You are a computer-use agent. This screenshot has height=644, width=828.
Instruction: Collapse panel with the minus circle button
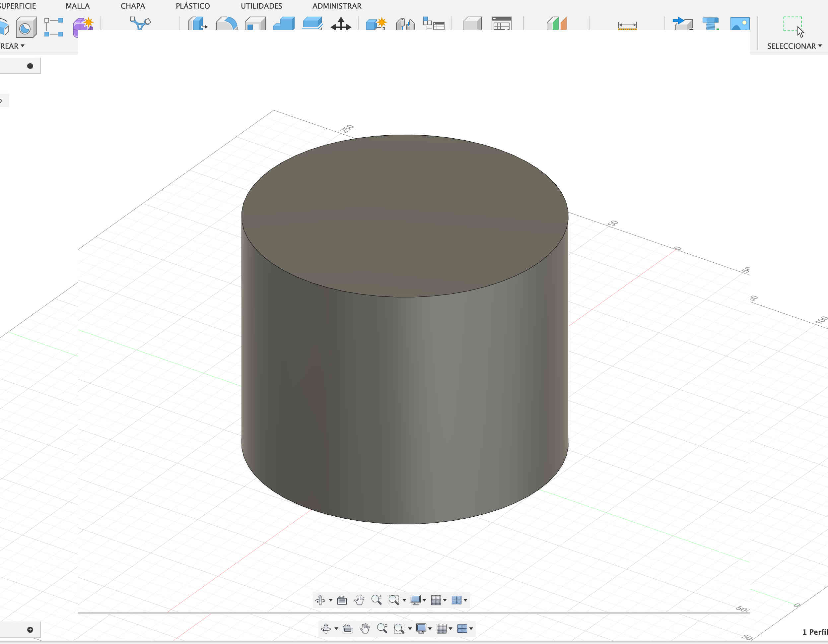pos(30,66)
